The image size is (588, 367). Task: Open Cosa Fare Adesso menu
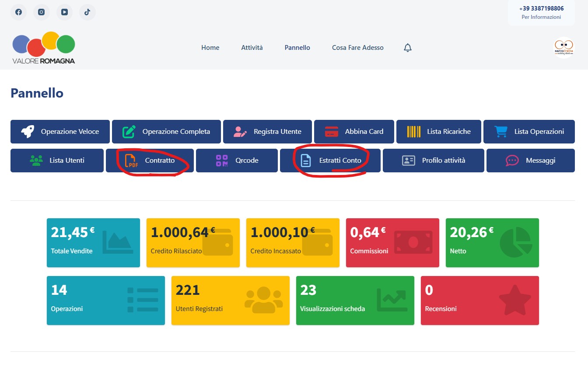point(357,48)
